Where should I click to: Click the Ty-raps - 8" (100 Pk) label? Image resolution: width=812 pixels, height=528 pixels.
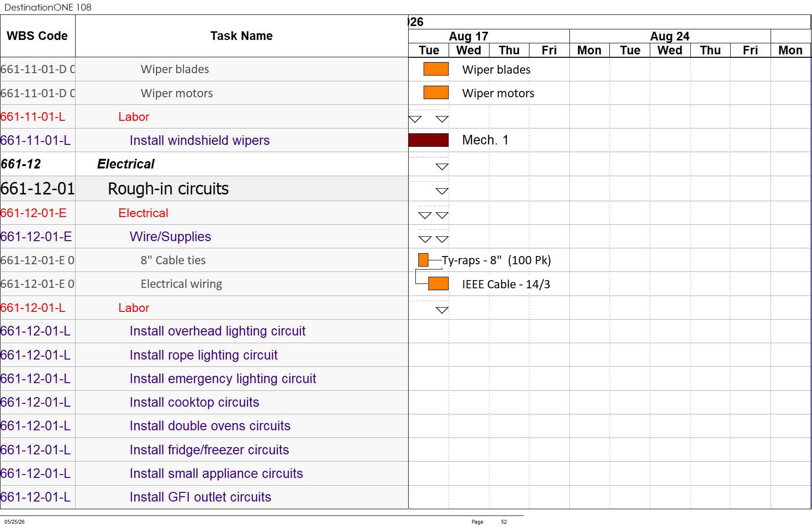click(496, 260)
